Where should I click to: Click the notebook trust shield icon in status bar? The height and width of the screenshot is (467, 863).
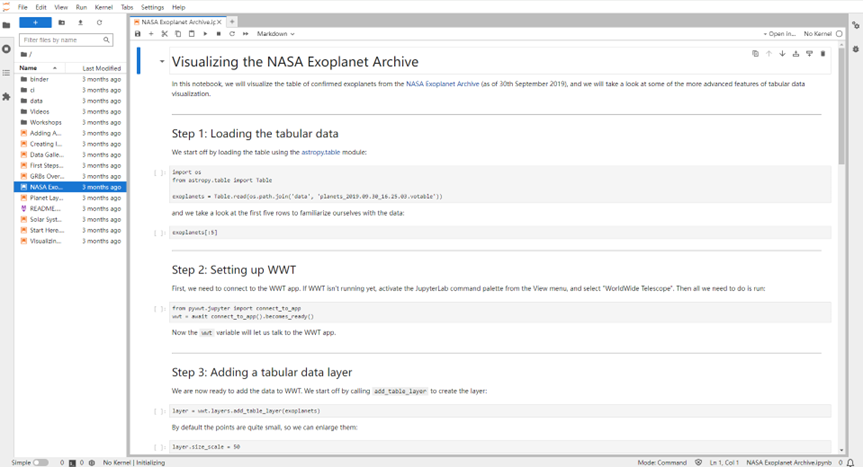pyautogui.click(x=698, y=463)
